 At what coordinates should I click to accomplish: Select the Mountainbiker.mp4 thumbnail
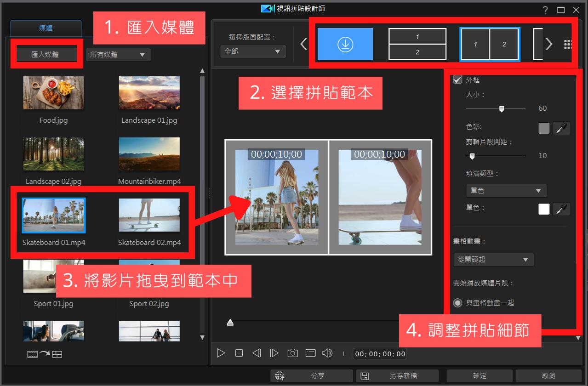coord(149,154)
